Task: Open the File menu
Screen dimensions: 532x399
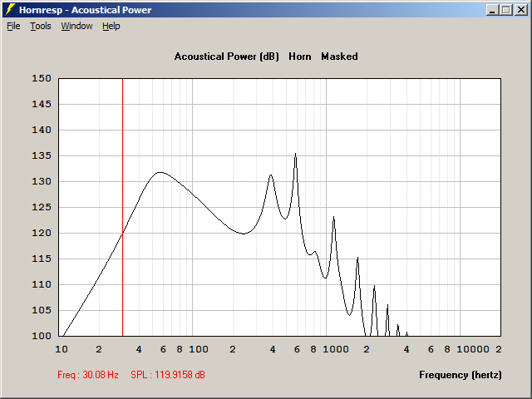Action: (x=13, y=26)
